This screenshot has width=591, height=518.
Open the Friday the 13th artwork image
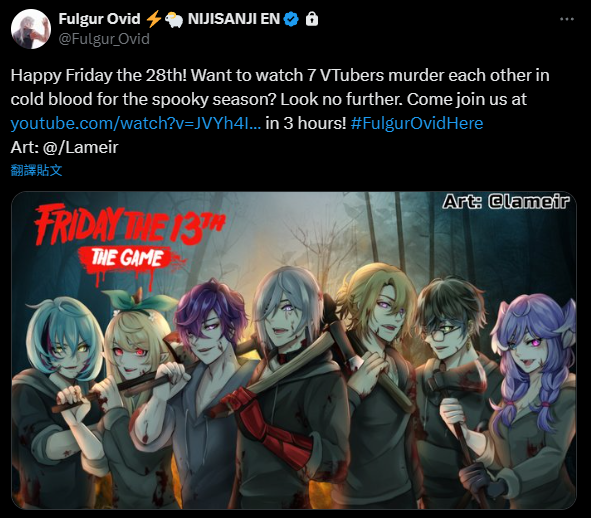[x=294, y=350]
